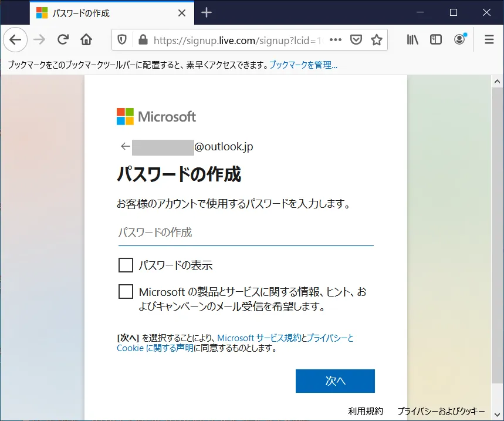The height and width of the screenshot is (421, 504).
Task: Click the scrollbar down arrow
Action: [497, 415]
